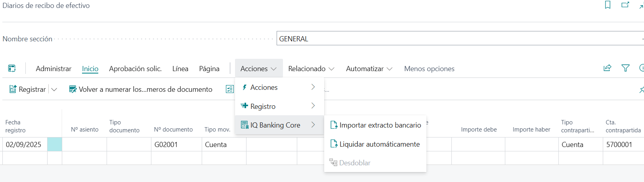Expand the Automatizar dropdown

(x=369, y=68)
